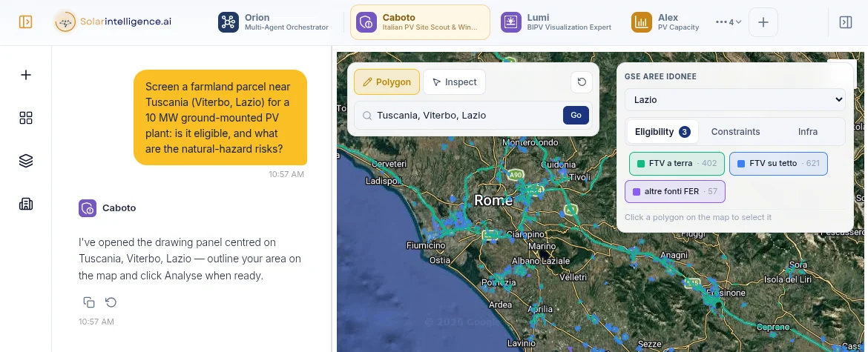Switch to the Eligibility tab
This screenshot has width=868, height=352.
(662, 131)
